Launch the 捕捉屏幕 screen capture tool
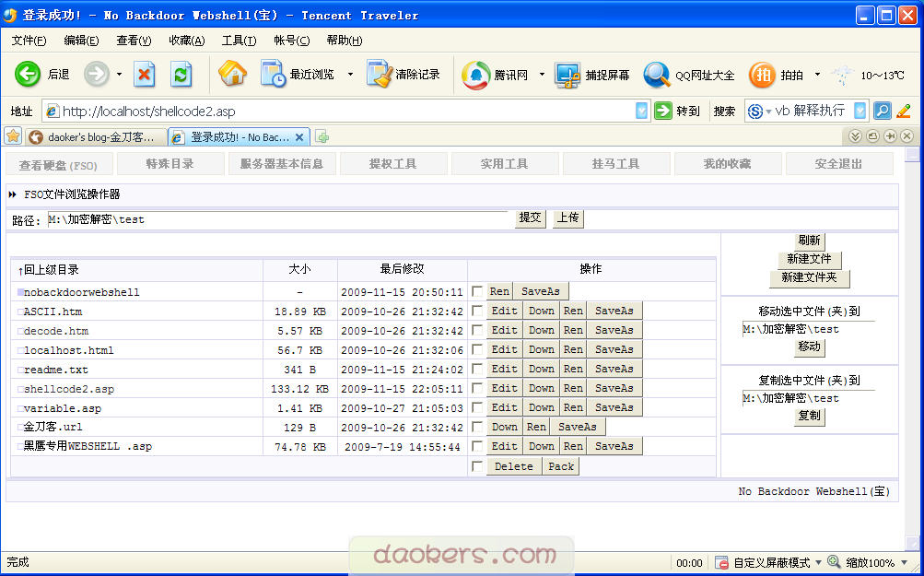Screen dimensions: 924x576 click(567, 75)
